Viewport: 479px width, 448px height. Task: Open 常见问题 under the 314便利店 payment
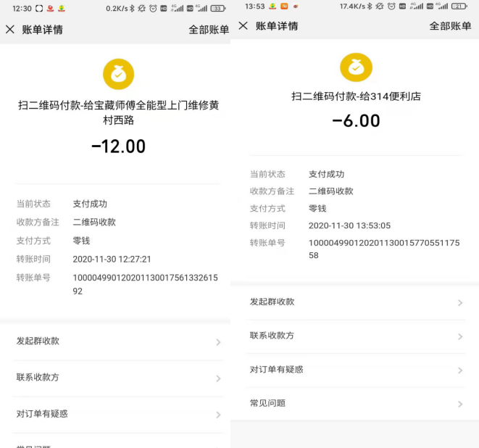point(267,403)
